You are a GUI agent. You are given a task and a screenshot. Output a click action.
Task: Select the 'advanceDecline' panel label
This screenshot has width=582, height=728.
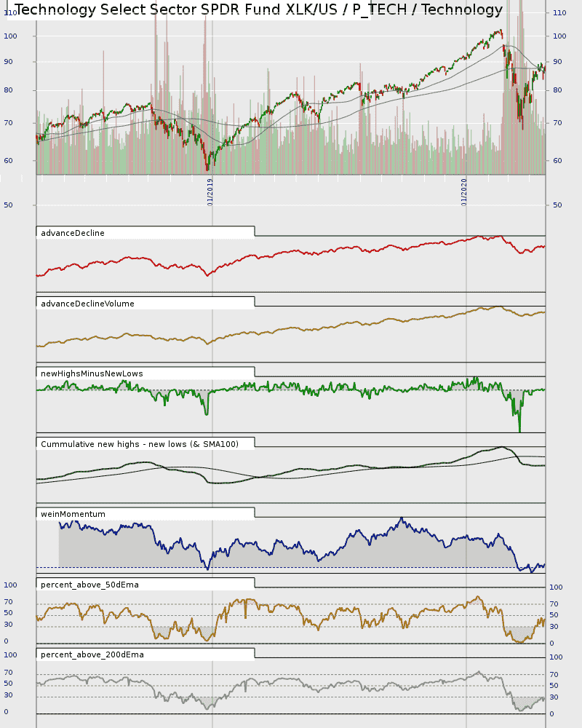tap(73, 233)
